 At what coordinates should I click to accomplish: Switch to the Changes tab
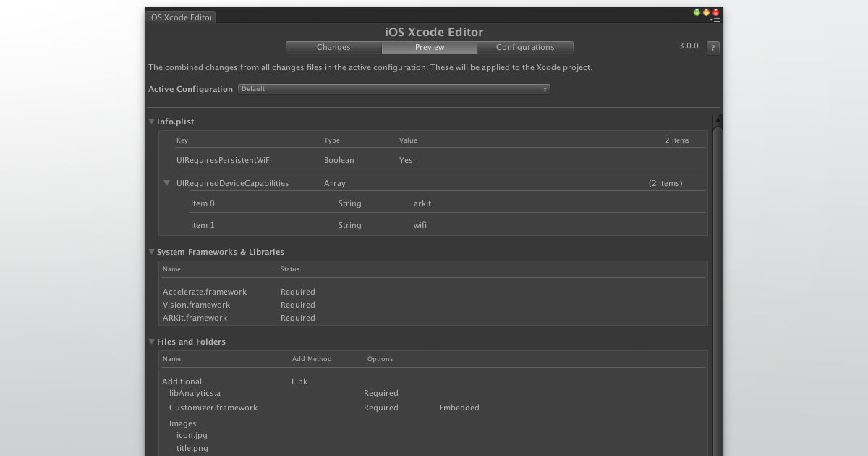pyautogui.click(x=333, y=47)
